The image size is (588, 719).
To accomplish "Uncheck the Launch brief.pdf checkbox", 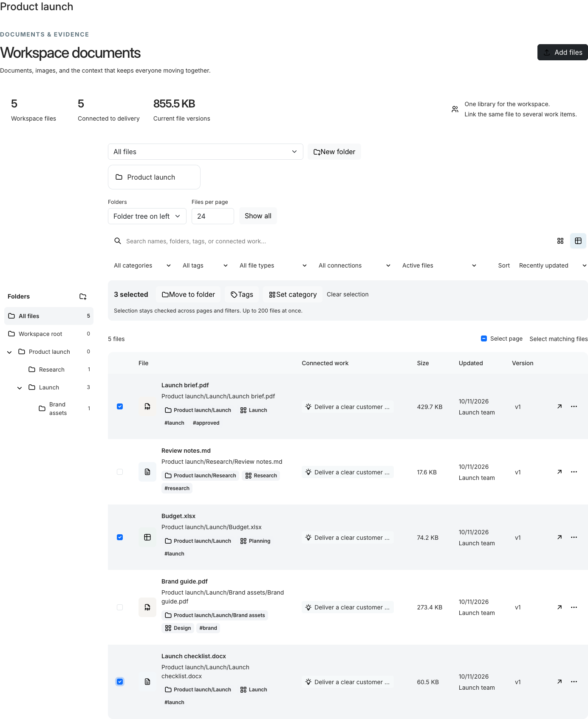I will (120, 406).
